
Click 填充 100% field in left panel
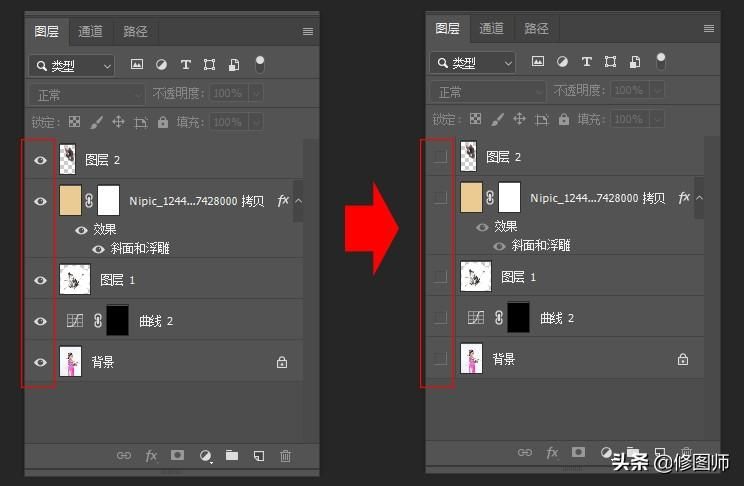229,122
